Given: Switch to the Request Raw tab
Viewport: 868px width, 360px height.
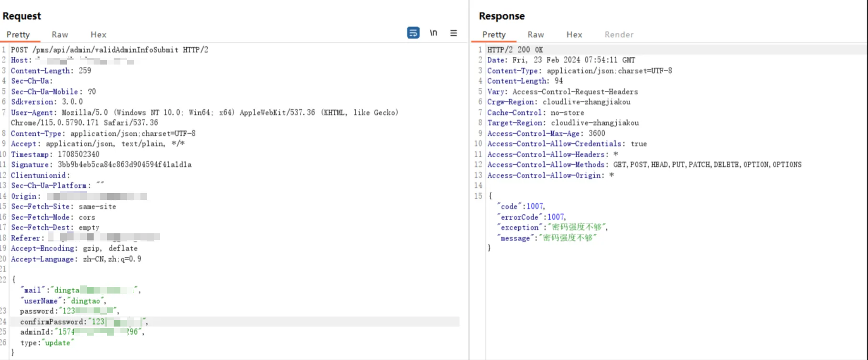Looking at the screenshot, I should 60,34.
